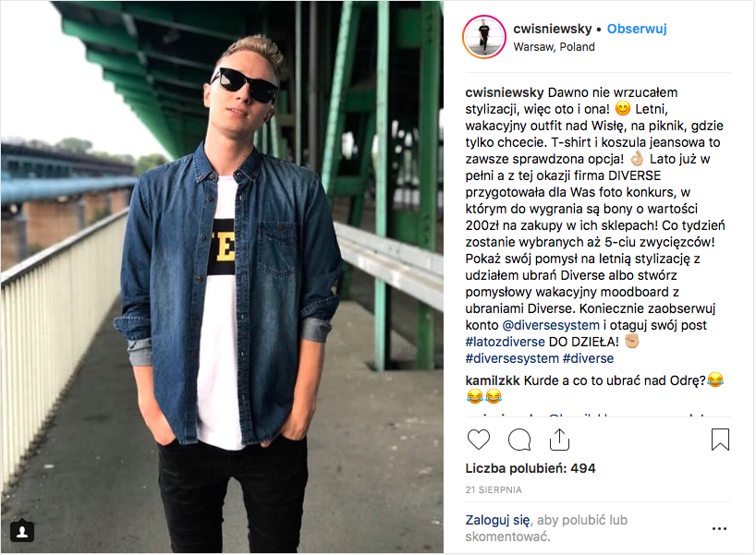756x555 pixels.
Task: Visit commenter kamilzkk's profile
Action: click(x=493, y=380)
